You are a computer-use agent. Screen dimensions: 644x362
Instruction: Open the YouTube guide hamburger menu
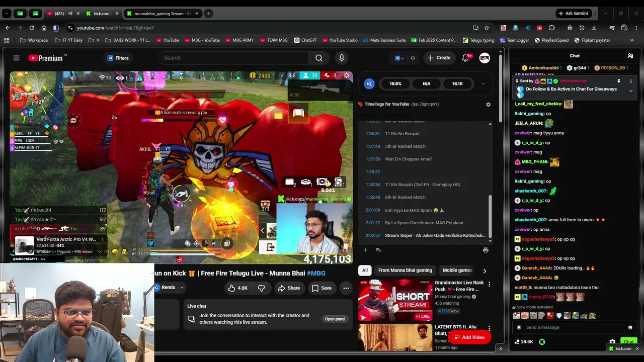(x=17, y=58)
